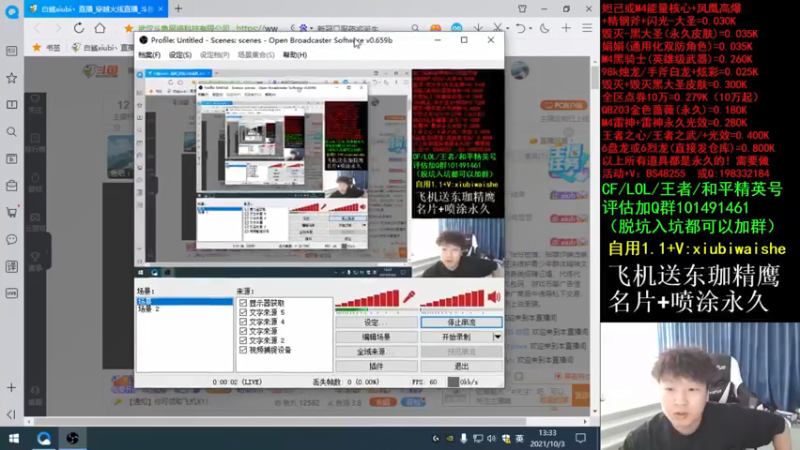Uncheck the 视频捕捉设备 source checkbox

click(x=243, y=350)
